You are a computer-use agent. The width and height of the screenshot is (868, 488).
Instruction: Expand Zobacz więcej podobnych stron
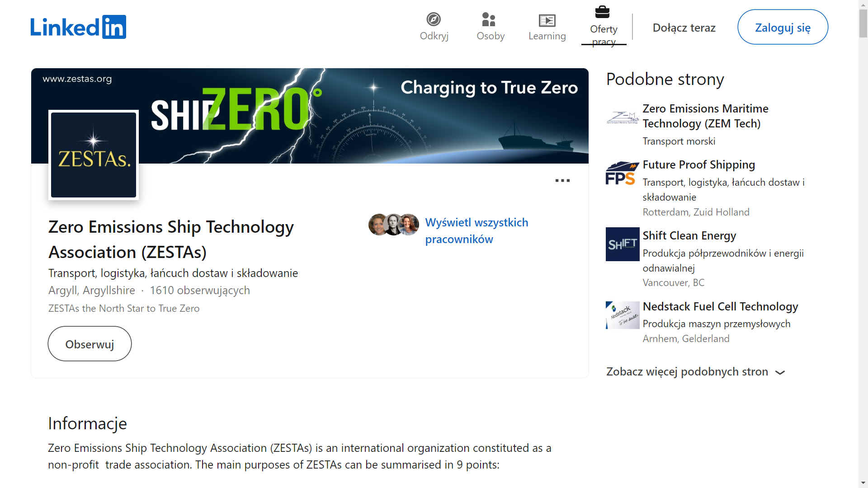(695, 371)
